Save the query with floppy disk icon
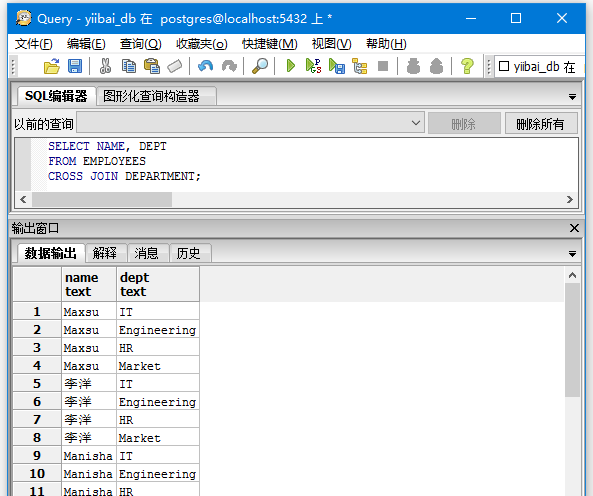Image resolution: width=593 pixels, height=496 pixels. [x=75, y=67]
